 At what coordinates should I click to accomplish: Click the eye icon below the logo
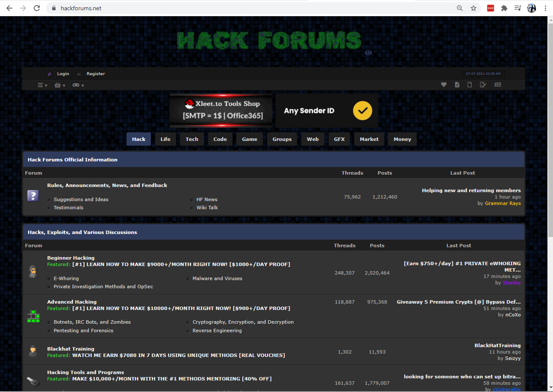(368, 53)
